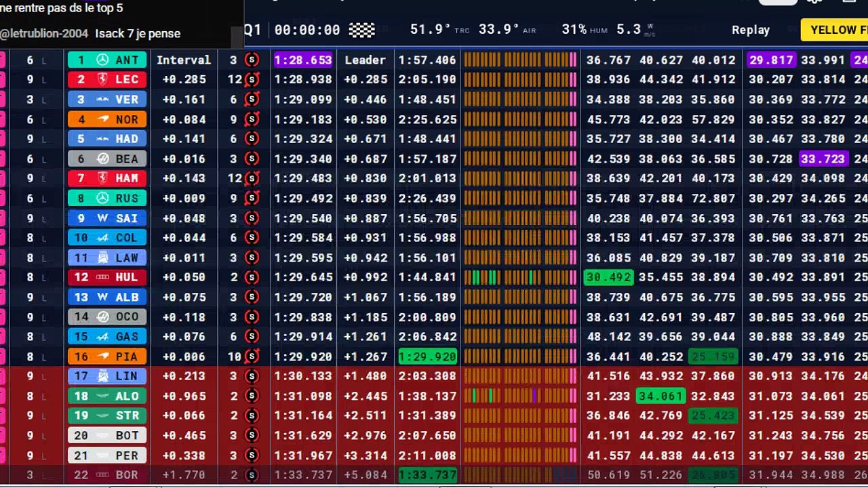The height and width of the screenshot is (488, 868).
Task: Click the Aston Martin logo beside ALO
Action: click(103, 397)
